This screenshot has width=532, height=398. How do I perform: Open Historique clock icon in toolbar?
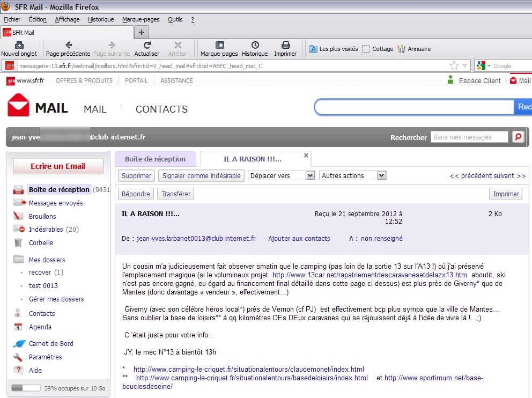255,45
